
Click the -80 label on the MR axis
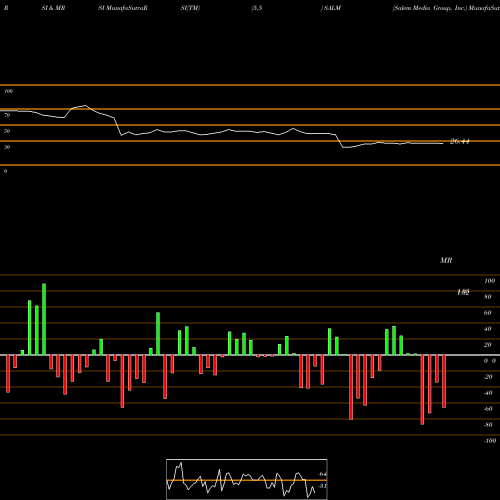(x=488, y=425)
